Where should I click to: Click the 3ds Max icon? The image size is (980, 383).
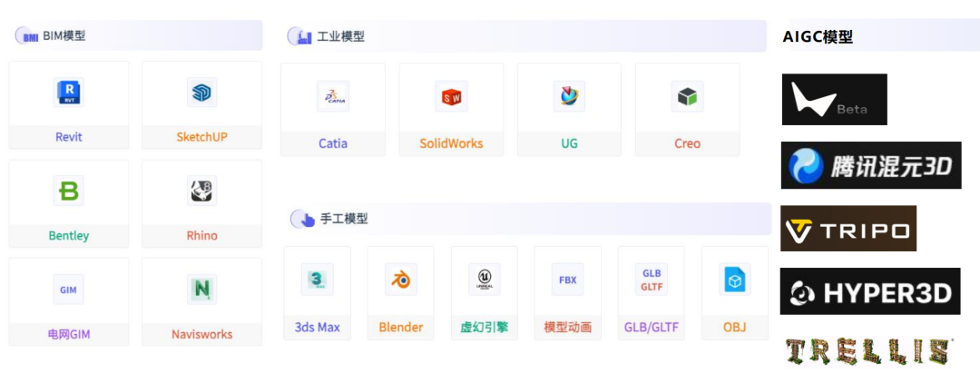[317, 279]
